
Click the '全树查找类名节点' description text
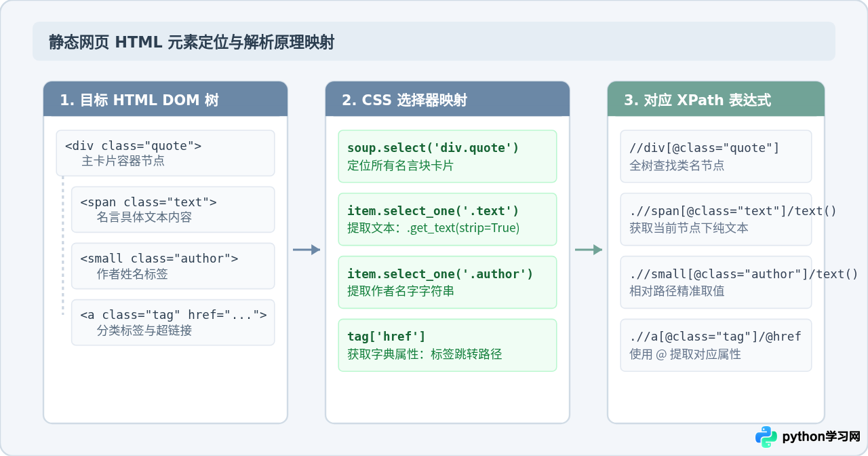pyautogui.click(x=677, y=165)
